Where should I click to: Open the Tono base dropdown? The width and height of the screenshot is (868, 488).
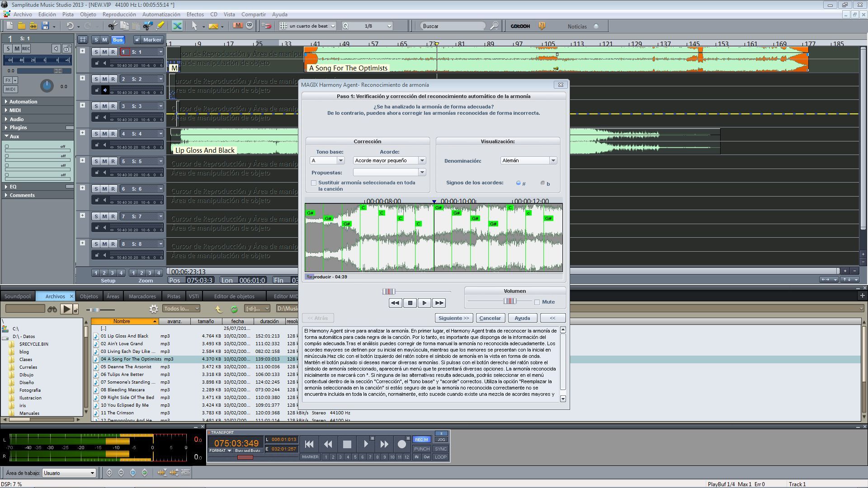[341, 160]
